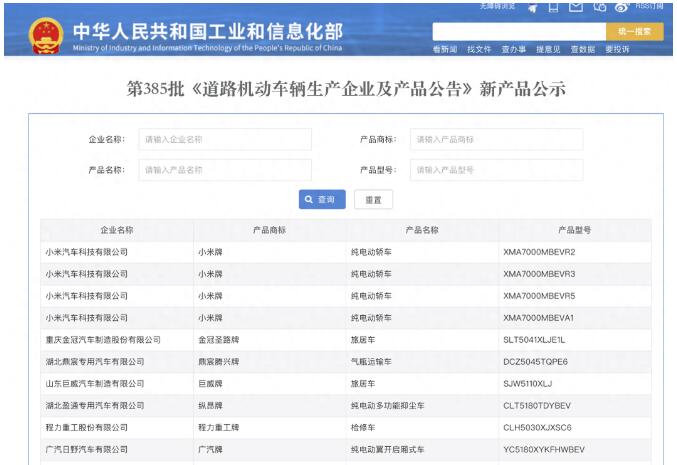Open the 查数据 menu item
The width and height of the screenshot is (677, 465).
(x=582, y=49)
